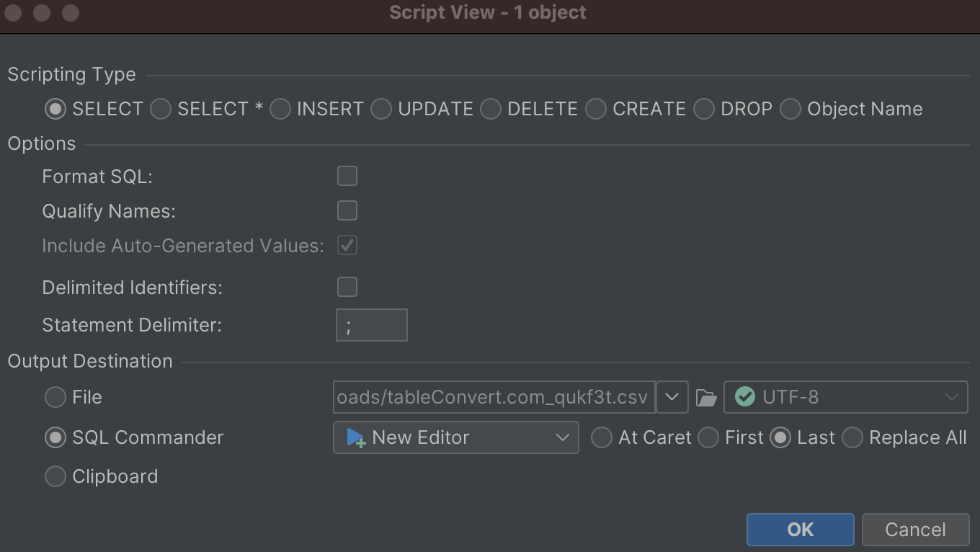Enable the Format SQL checkbox
The height and width of the screenshot is (552, 980).
[347, 176]
